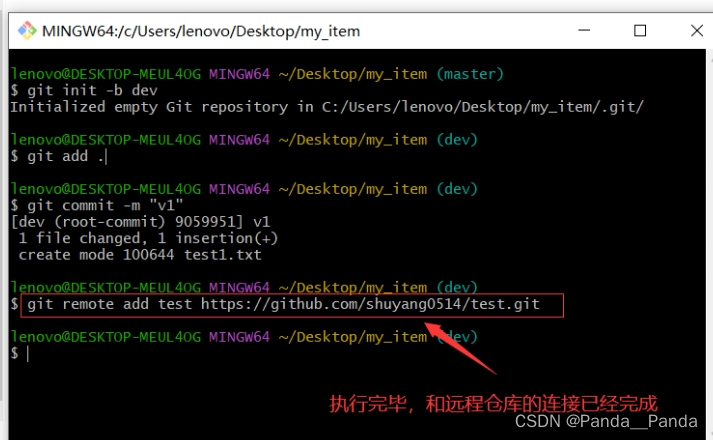The width and height of the screenshot is (713, 440).
Task: Click the 'git remote add test' command line
Action: click(283, 304)
